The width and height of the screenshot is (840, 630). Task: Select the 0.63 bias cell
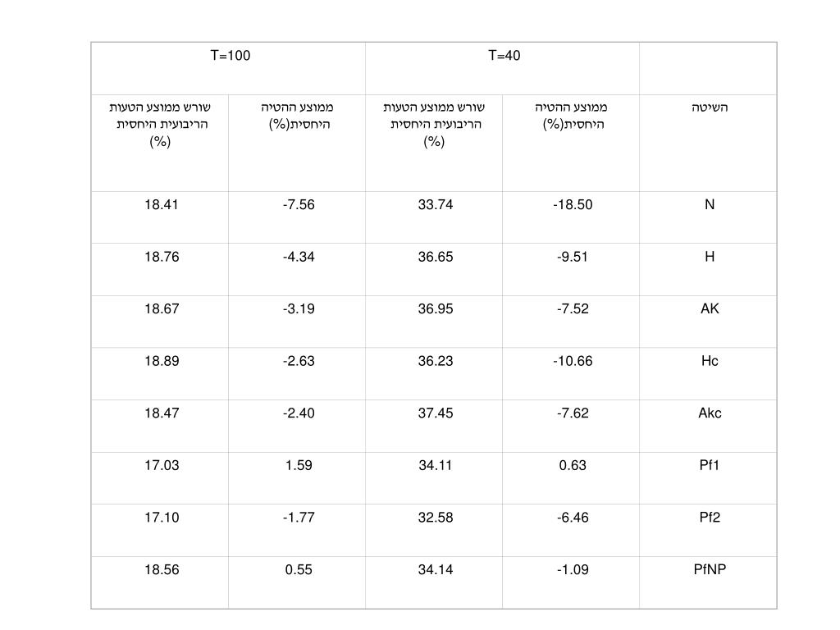[573, 465]
